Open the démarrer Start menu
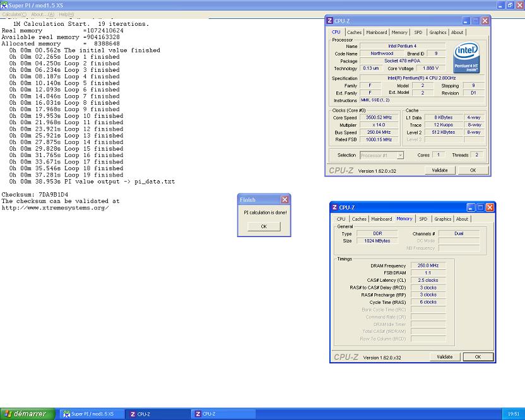 (27, 414)
